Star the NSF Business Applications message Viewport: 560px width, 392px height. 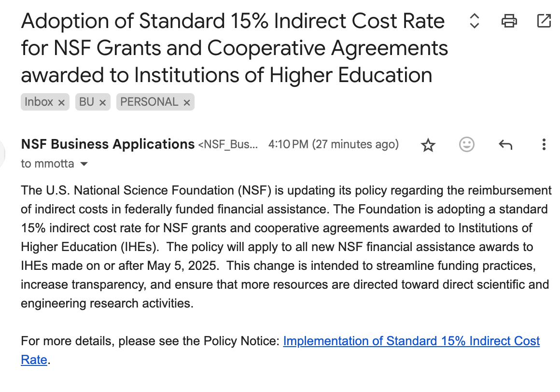[428, 145]
